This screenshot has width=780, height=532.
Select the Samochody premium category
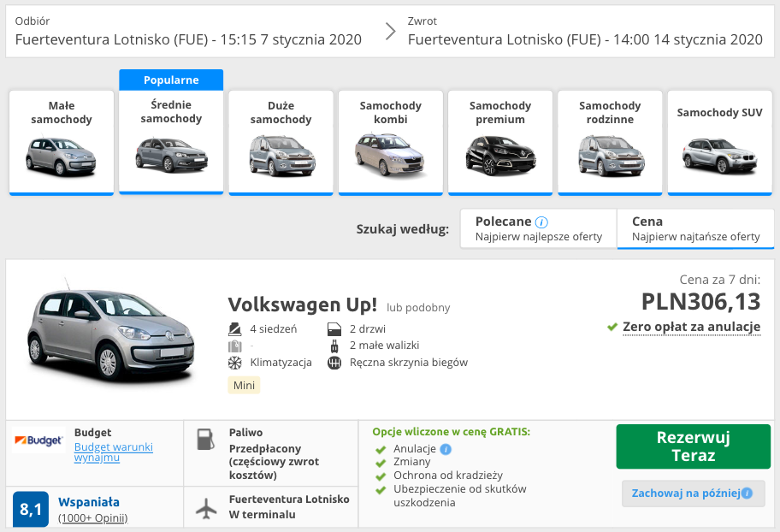[500, 143]
